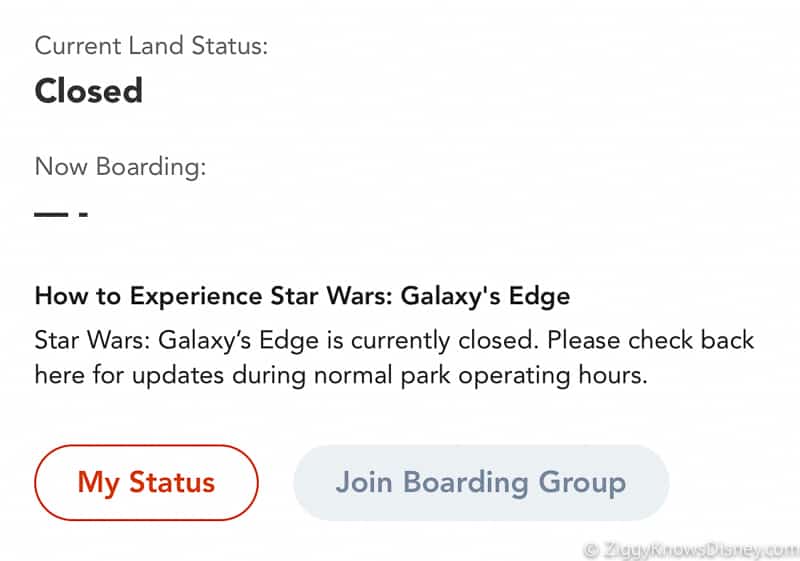Viewport: 800px width, 561px height.
Task: Click the sentence "Star Wars: Galaxy's Edge is currently closed"
Action: coord(286,341)
